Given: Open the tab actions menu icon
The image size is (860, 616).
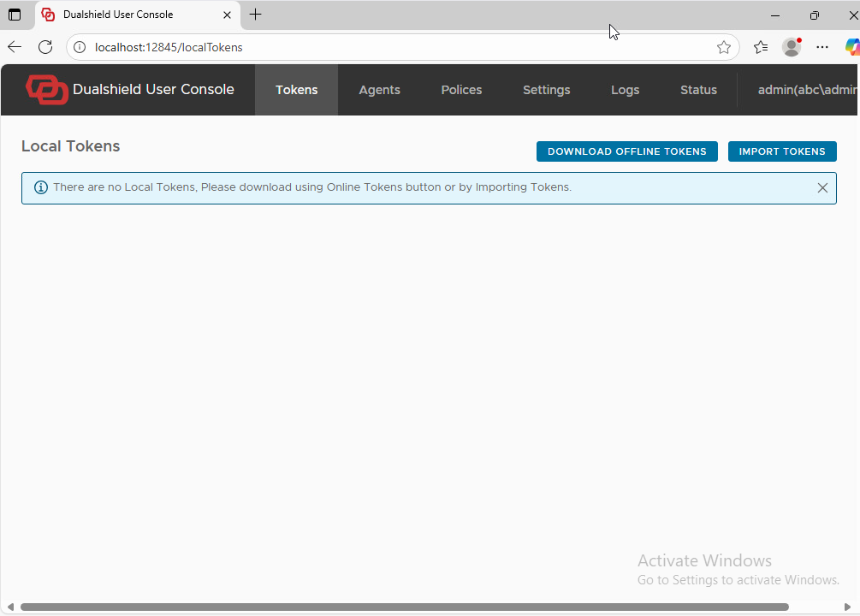Looking at the screenshot, I should click(x=15, y=15).
